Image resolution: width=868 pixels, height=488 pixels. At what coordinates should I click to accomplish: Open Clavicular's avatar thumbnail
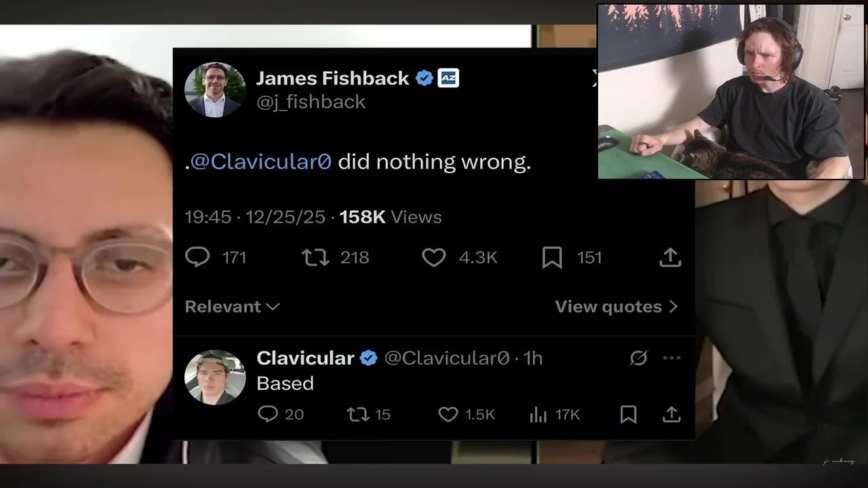tap(215, 377)
